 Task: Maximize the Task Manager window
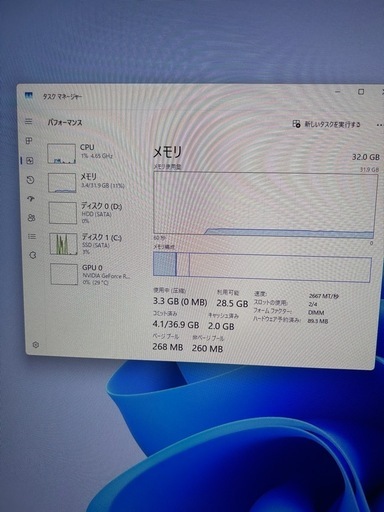pyautogui.click(x=361, y=92)
